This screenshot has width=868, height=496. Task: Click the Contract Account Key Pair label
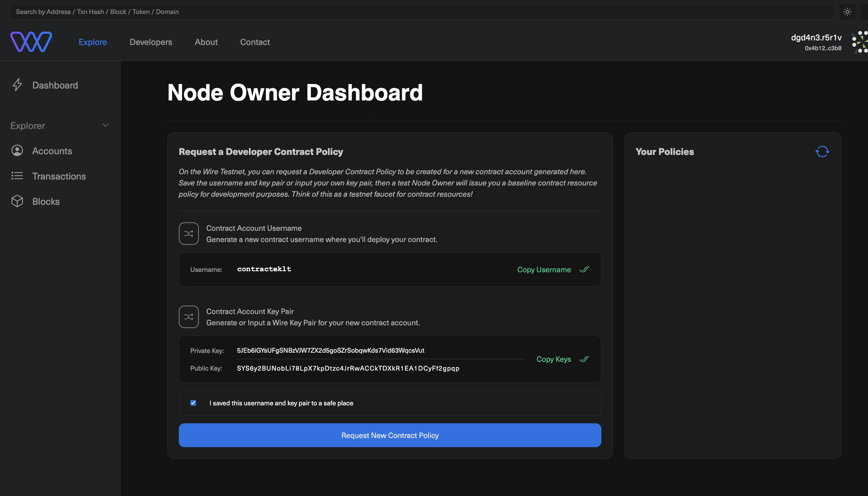point(250,312)
